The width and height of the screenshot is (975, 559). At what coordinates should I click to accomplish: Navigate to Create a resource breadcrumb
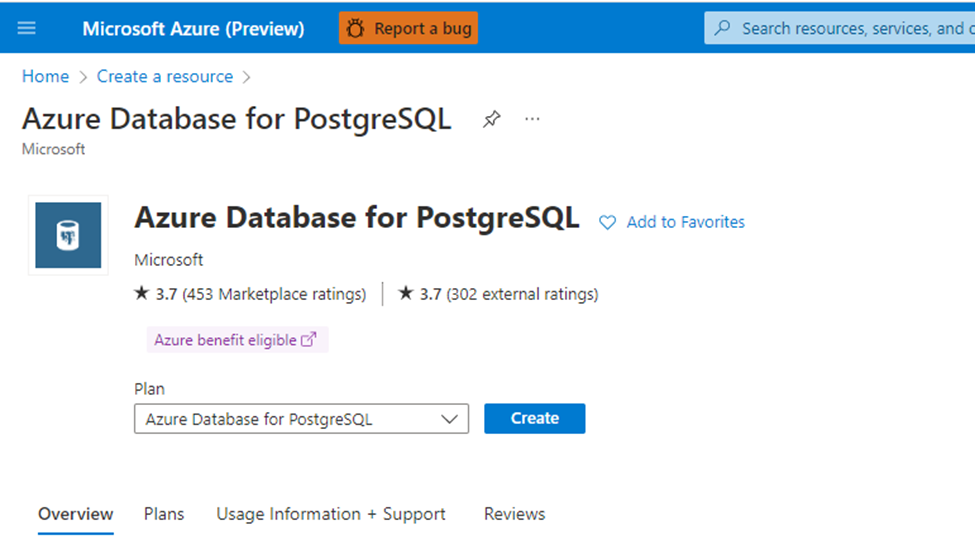[x=165, y=77]
